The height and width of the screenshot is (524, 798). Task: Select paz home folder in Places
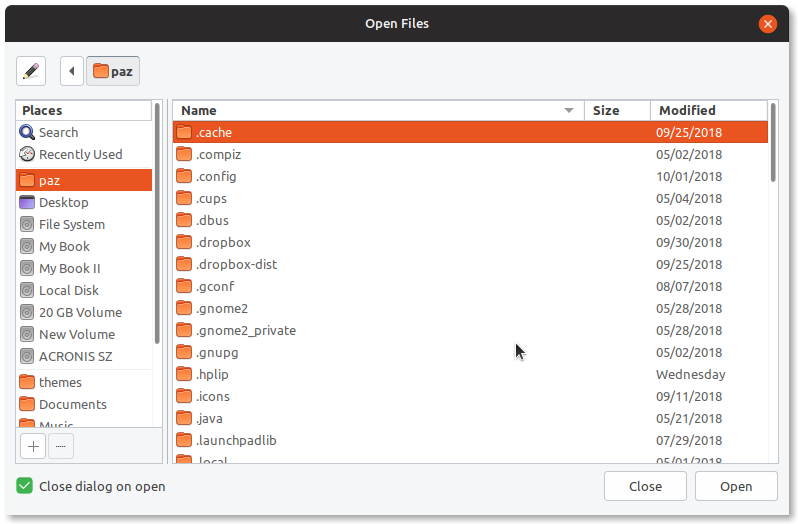(84, 180)
